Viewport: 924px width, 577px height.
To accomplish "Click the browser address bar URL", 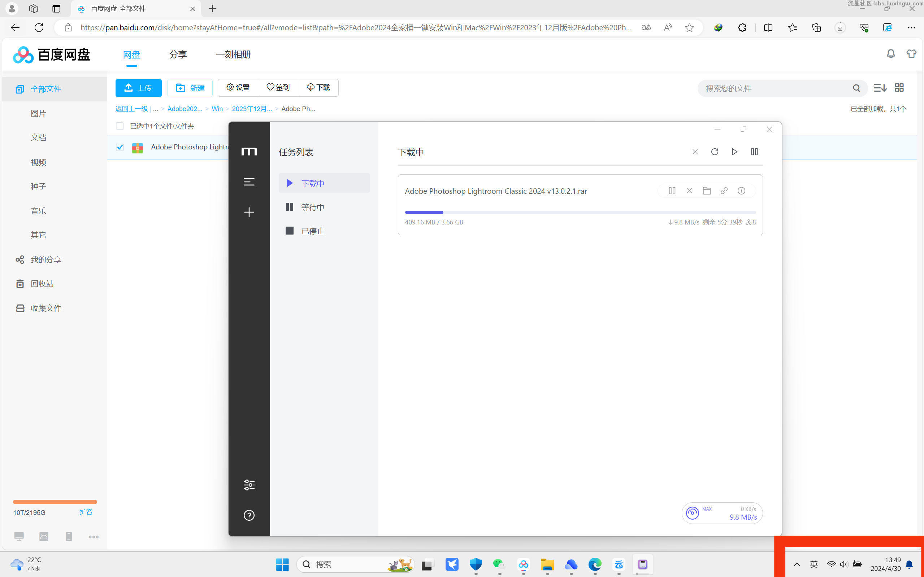I will click(x=356, y=27).
